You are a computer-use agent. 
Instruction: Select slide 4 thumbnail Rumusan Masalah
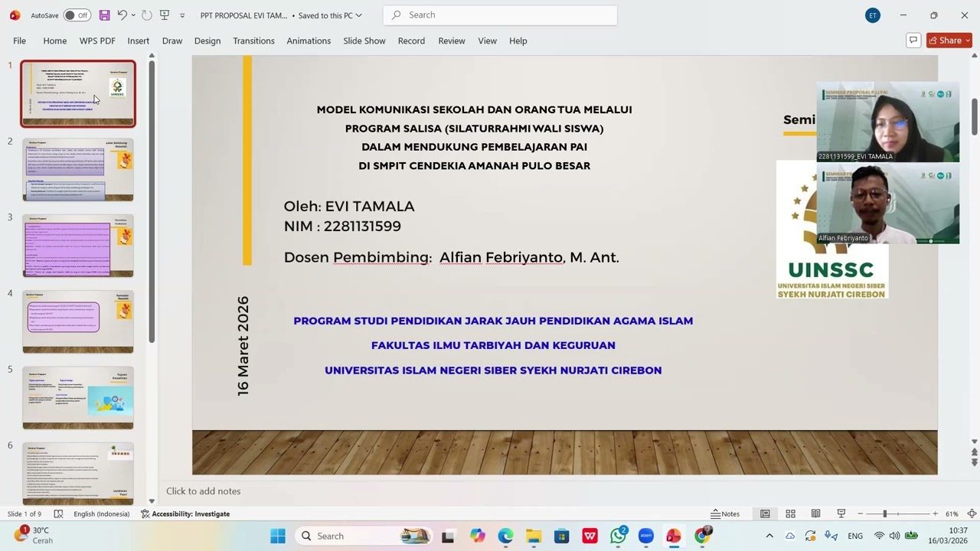pyautogui.click(x=78, y=322)
